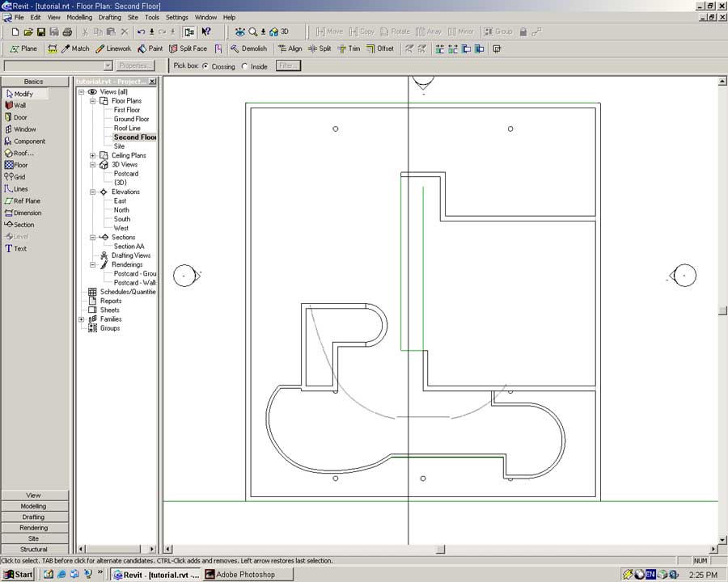
Task: Open the default 3D view button
Action: pyautogui.click(x=279, y=32)
